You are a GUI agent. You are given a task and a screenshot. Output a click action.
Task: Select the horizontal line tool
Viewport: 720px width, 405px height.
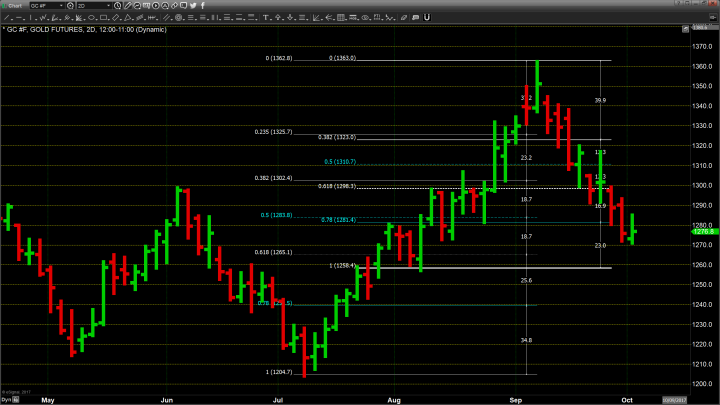click(19, 17)
